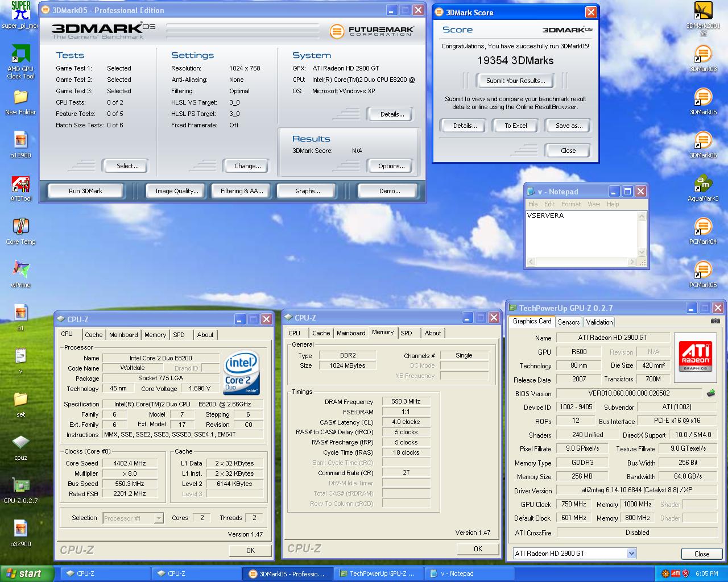This screenshot has width=728, height=582.
Task: Click the ATI tray icon
Action: 675,573
